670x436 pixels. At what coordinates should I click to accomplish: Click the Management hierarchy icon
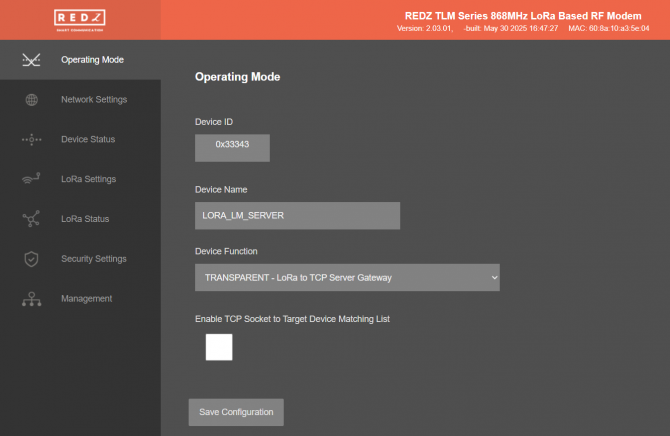(32, 299)
